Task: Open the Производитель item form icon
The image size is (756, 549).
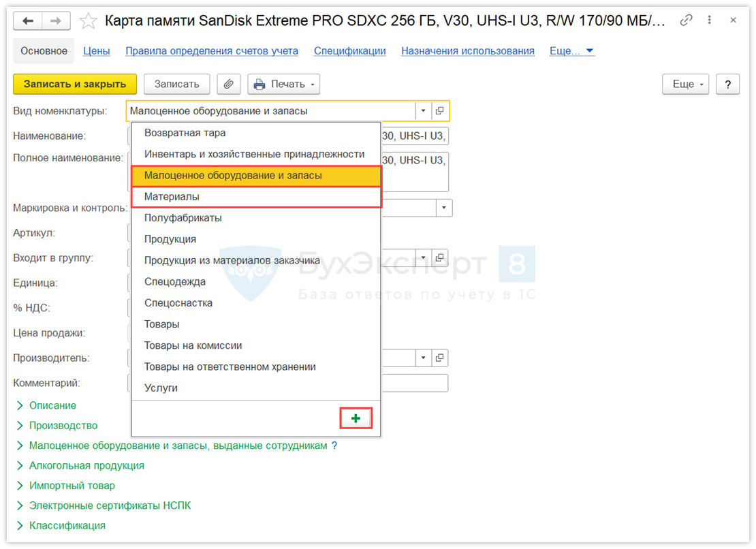Action: pyautogui.click(x=440, y=358)
